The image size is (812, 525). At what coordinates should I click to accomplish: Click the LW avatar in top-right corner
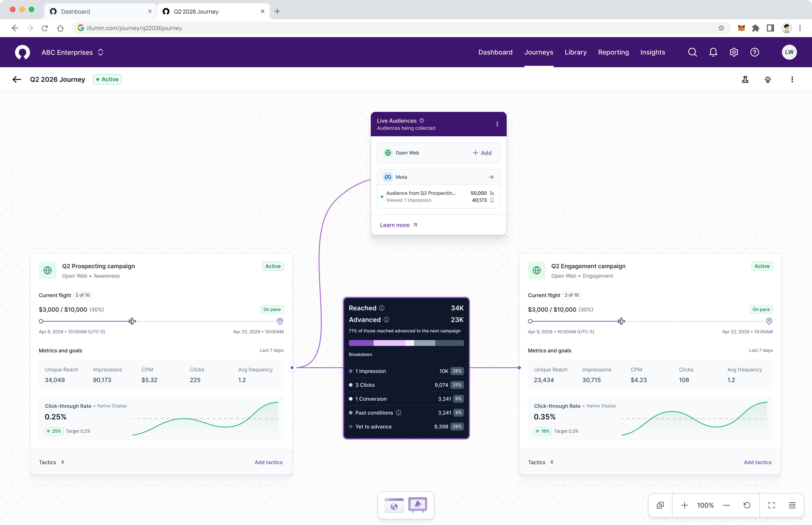[x=789, y=52]
